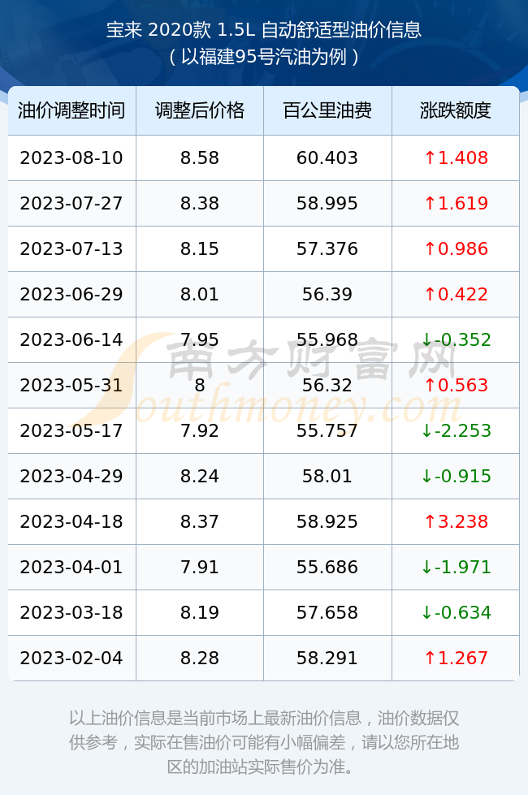Select the fuel cost value 58.291
528x812 pixels.
point(327,658)
